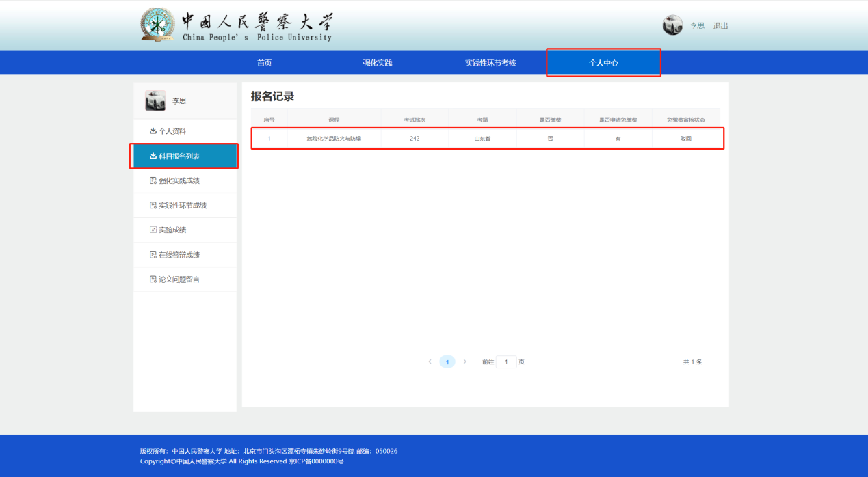This screenshot has width=868, height=477.
Task: Open the 实践性环节考核 tab
Action: coord(490,63)
